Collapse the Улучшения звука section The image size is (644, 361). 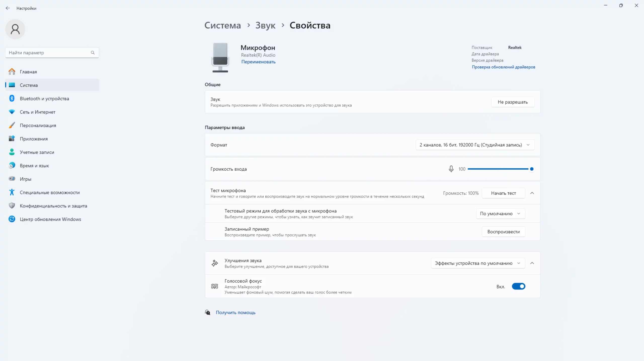532,263
